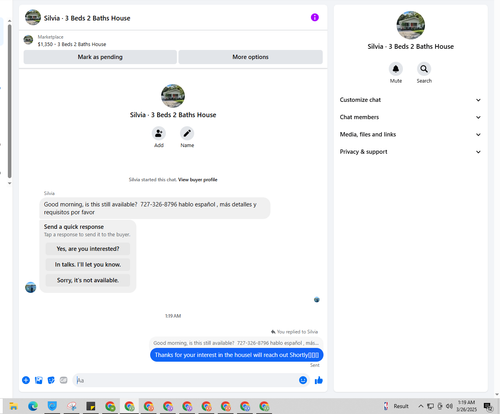This screenshot has height=414, width=500.
Task: Expand the Privacy & support section
Action: (x=410, y=152)
